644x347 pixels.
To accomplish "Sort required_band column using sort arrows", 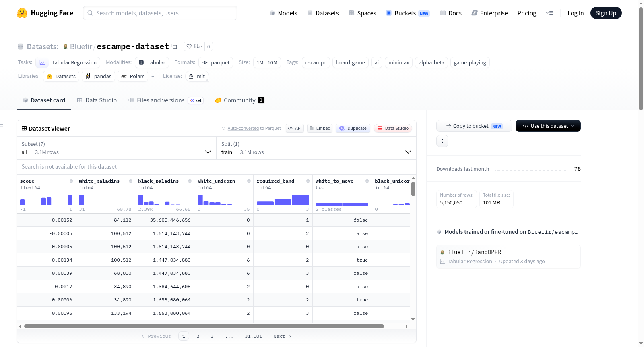I will (308, 181).
